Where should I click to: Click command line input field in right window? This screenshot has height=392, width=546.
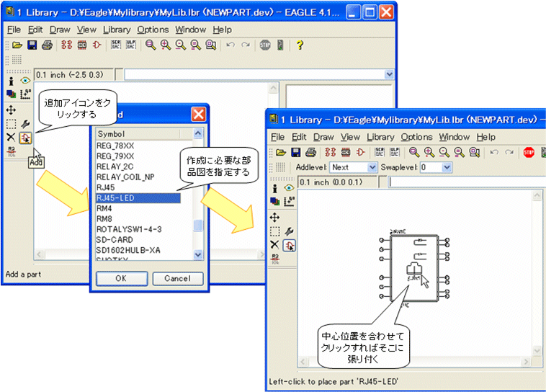click(x=467, y=182)
